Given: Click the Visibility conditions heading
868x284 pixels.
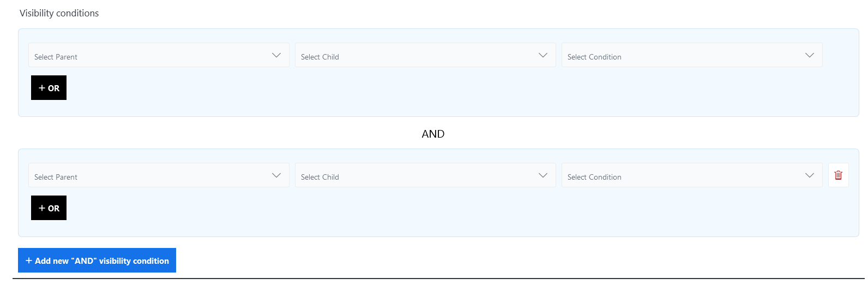Looking at the screenshot, I should click(x=59, y=13).
